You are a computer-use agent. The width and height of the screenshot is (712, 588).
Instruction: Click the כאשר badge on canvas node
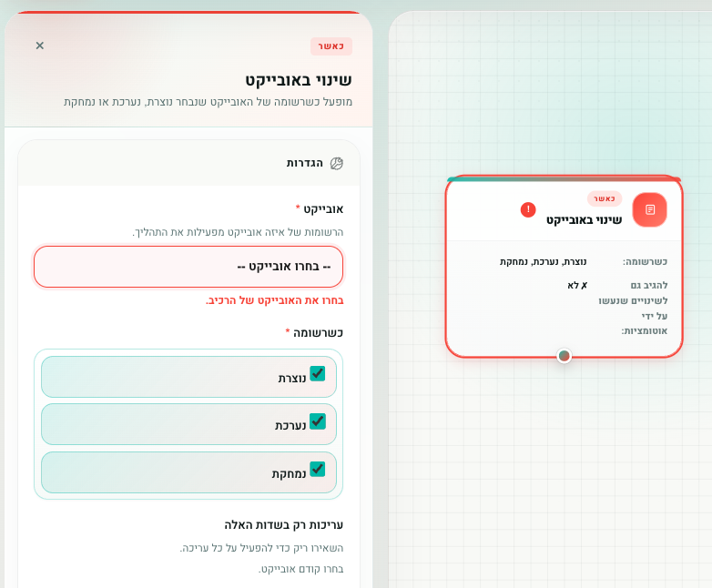pyautogui.click(x=605, y=198)
